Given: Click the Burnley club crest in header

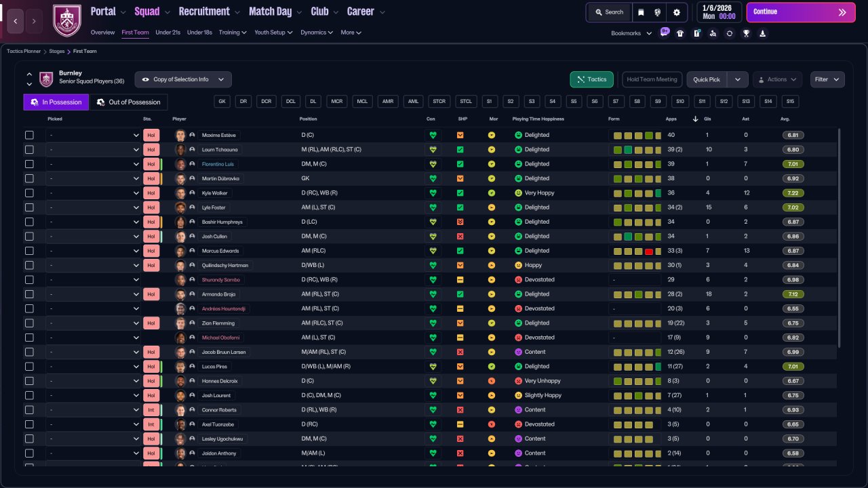Looking at the screenshot, I should [x=66, y=20].
